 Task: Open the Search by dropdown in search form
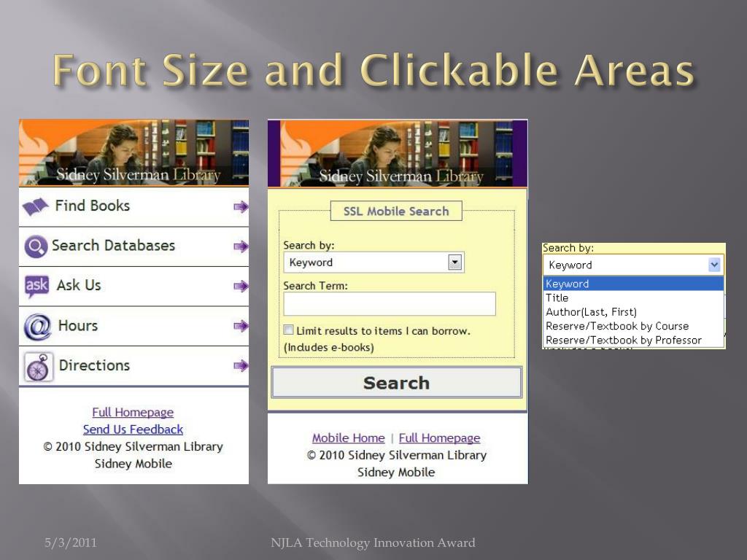click(373, 262)
